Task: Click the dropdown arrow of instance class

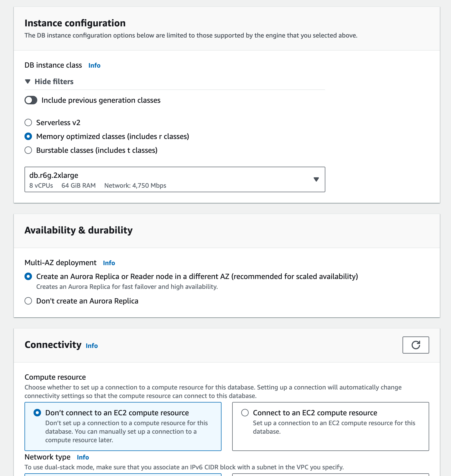Action: tap(316, 179)
